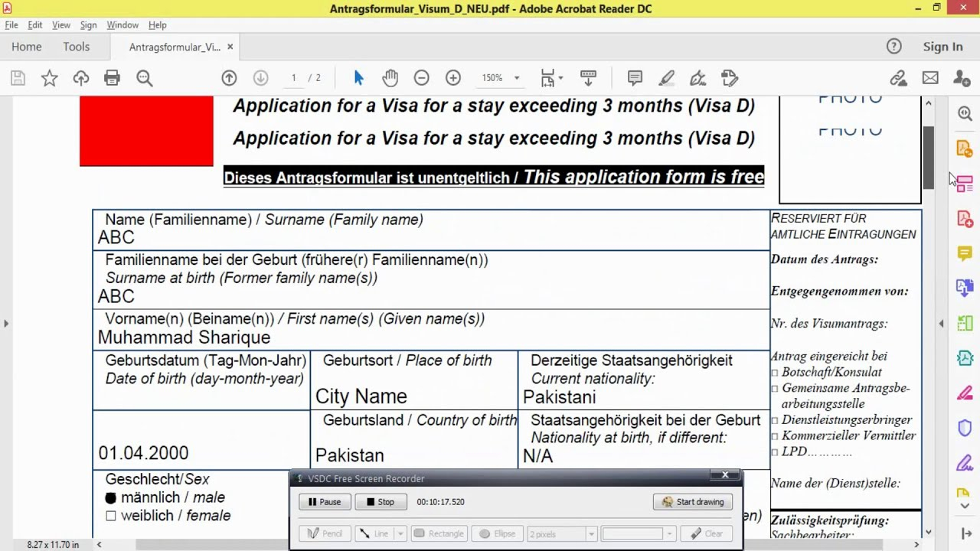Select the Highlight text pen tool
980x551 pixels.
[667, 78]
